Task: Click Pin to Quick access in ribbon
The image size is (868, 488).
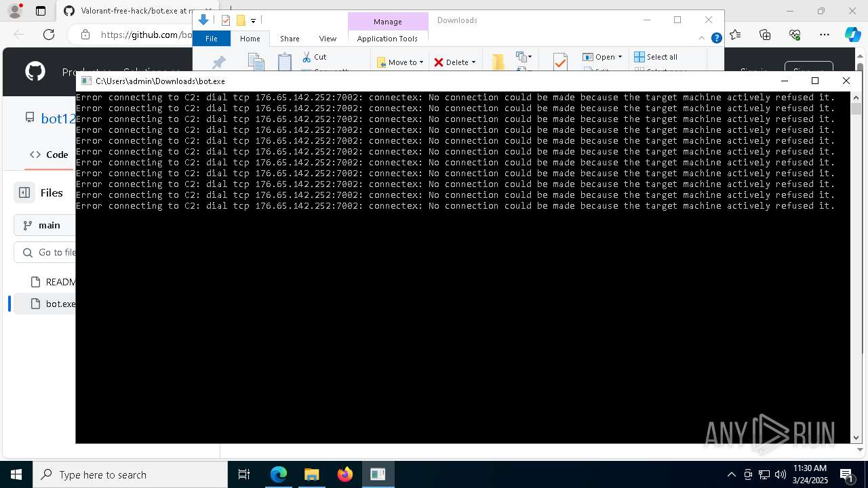Action: [x=218, y=62]
